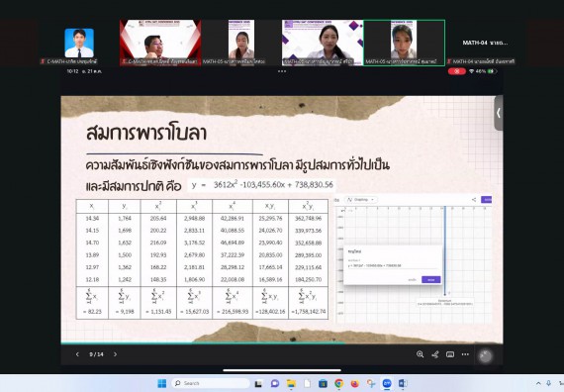Image resolution: width=564 pixels, height=392 pixels.
Task: Open Task View from the taskbar
Action: pyautogui.click(x=258, y=384)
